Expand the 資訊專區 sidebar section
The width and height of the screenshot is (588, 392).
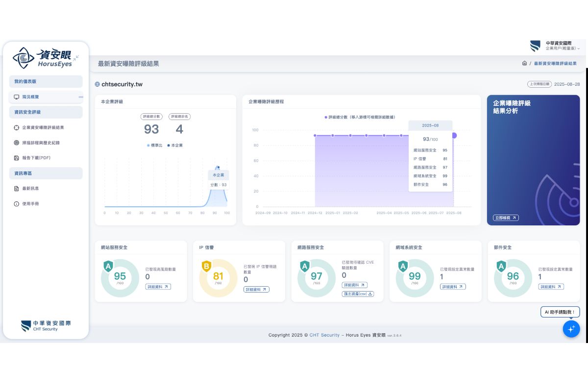[46, 173]
